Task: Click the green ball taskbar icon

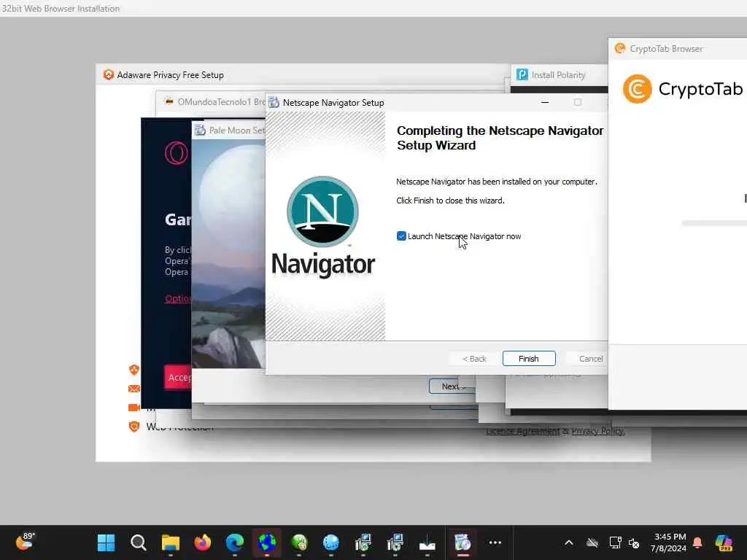Action: point(298,542)
